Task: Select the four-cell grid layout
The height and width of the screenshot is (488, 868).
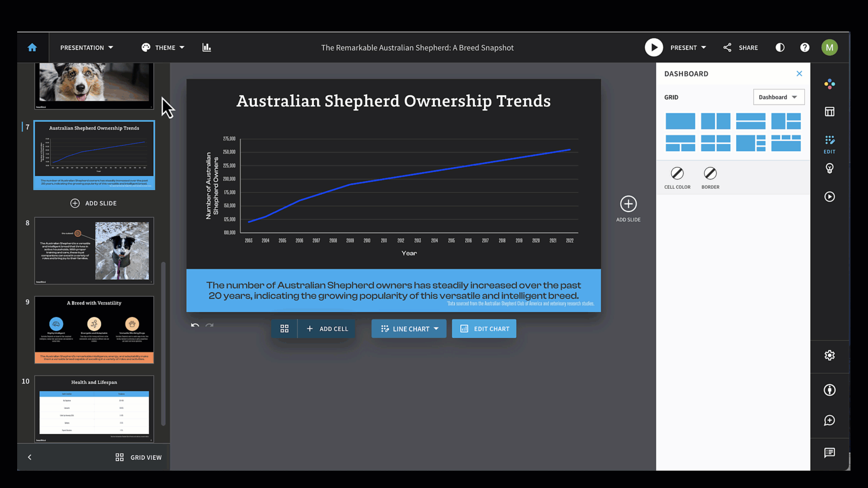Action: 715,143
